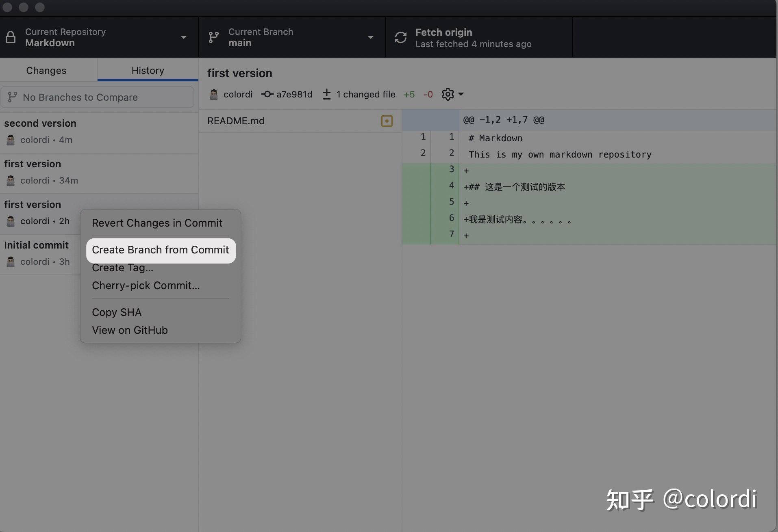
Task: Open the Current Branch dropdown
Action: tap(370, 37)
